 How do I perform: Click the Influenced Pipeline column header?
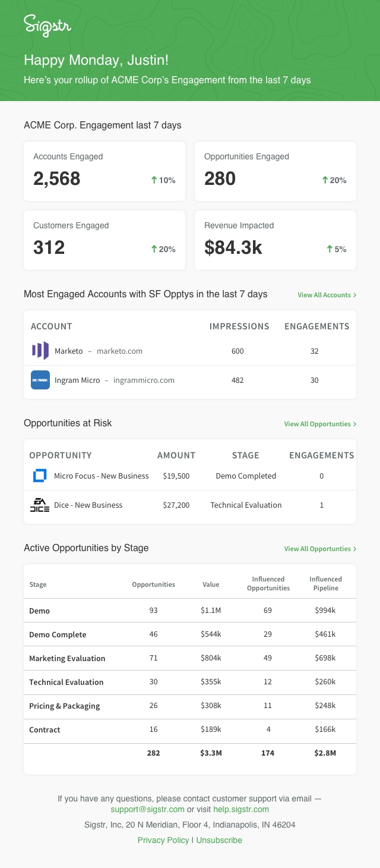(x=325, y=583)
